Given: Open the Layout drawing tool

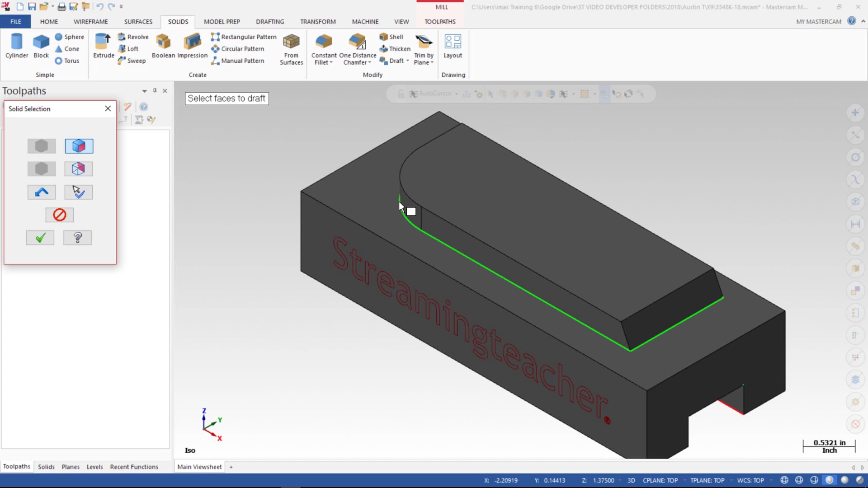Looking at the screenshot, I should pos(453,46).
